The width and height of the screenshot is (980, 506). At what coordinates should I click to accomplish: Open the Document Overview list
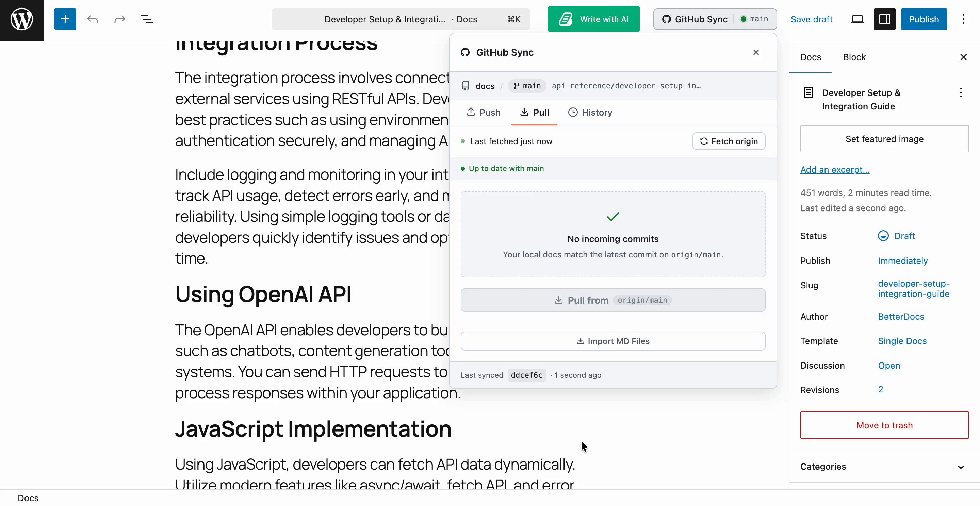pos(147,19)
